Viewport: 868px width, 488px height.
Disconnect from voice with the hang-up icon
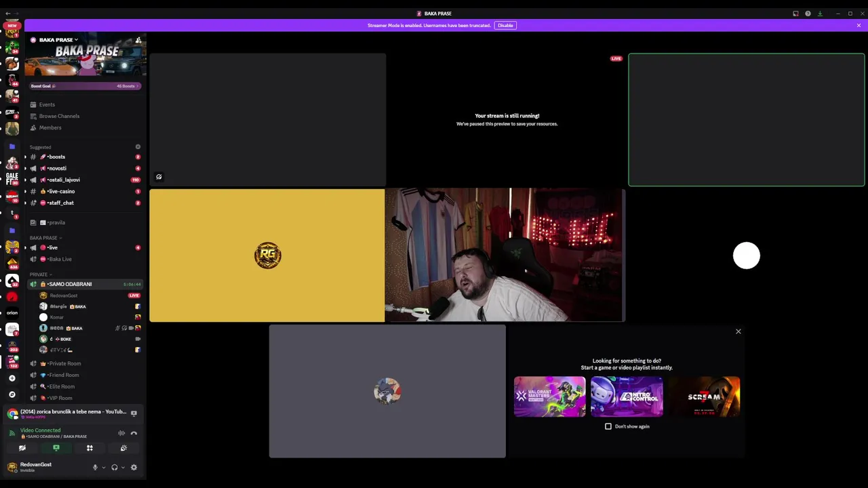point(134,433)
